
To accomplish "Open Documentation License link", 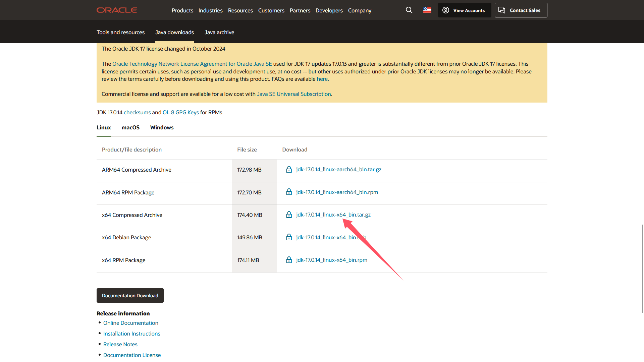I will (132, 355).
